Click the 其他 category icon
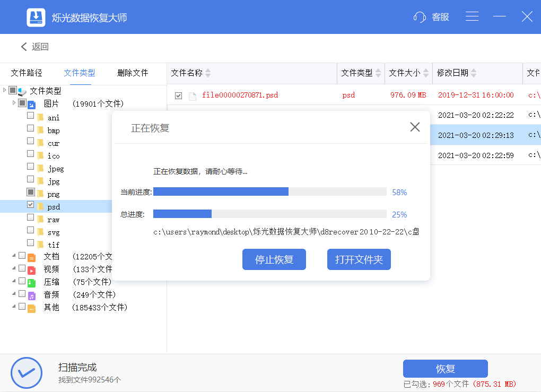541x392 pixels. pos(32,308)
